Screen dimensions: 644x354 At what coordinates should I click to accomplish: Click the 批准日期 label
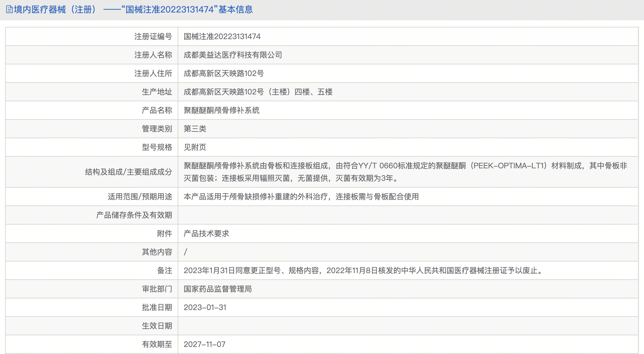[x=157, y=307]
